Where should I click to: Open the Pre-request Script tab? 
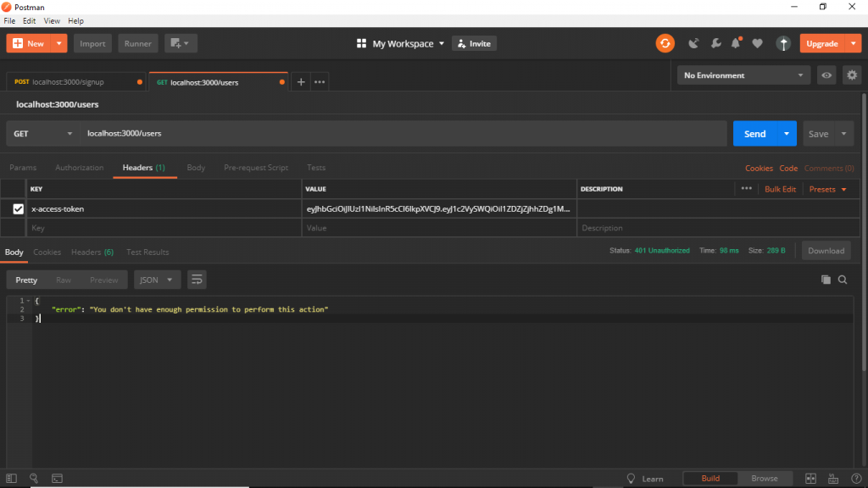256,167
